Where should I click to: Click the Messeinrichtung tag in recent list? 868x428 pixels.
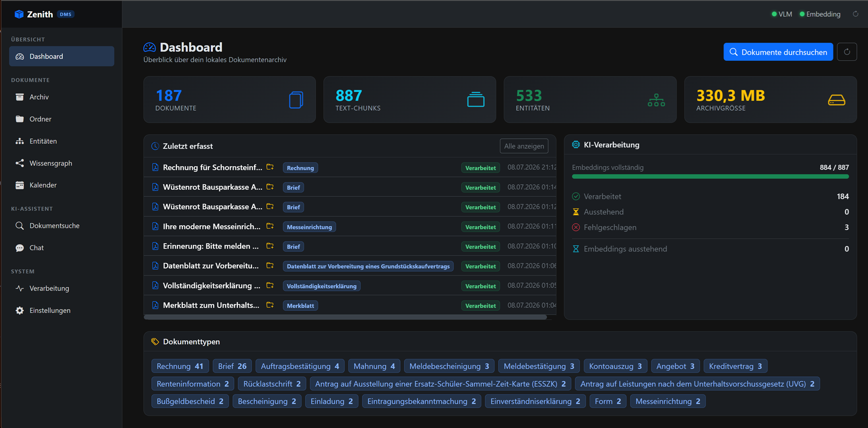[x=309, y=227]
